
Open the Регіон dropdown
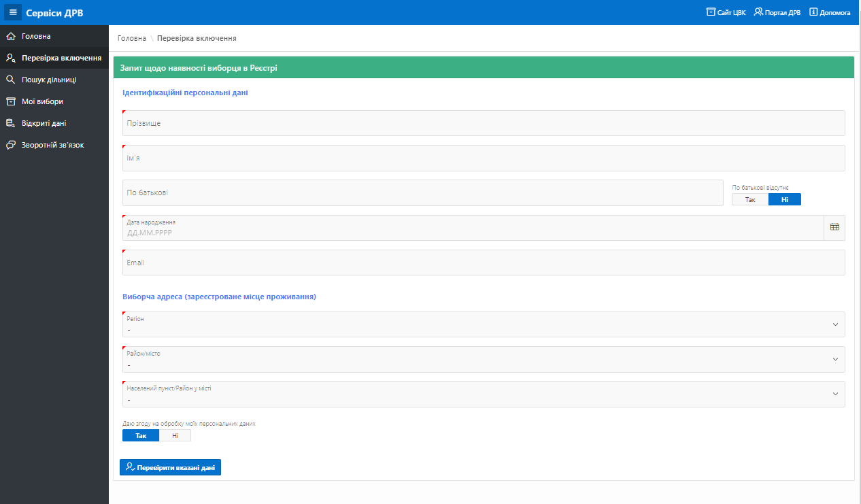coord(484,324)
